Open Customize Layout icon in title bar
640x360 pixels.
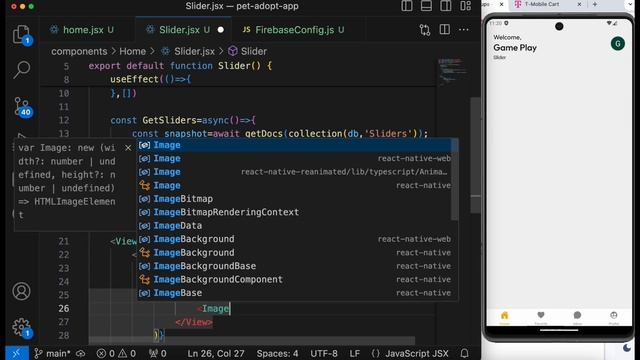click(465, 6)
